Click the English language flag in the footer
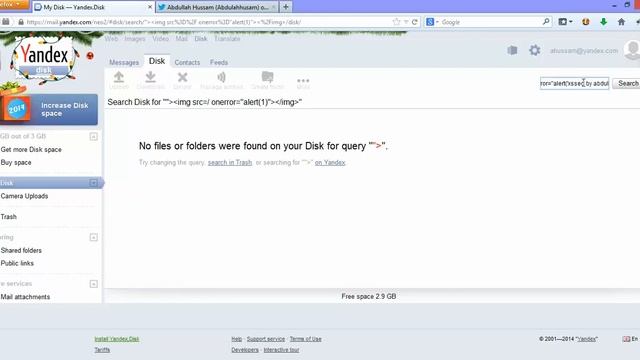This screenshot has width=640, height=360. pos(626,339)
